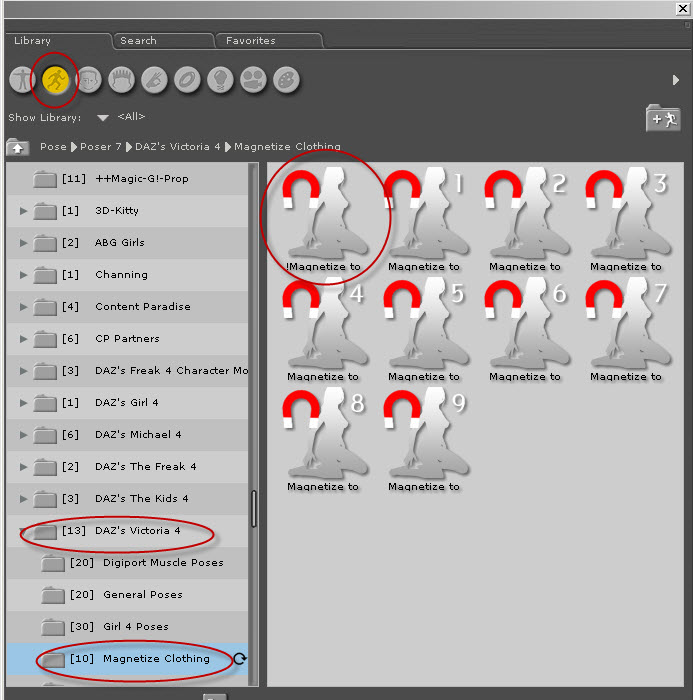Screen dimensions: 693x700
Task: Go up one folder level
Action: click(17, 147)
